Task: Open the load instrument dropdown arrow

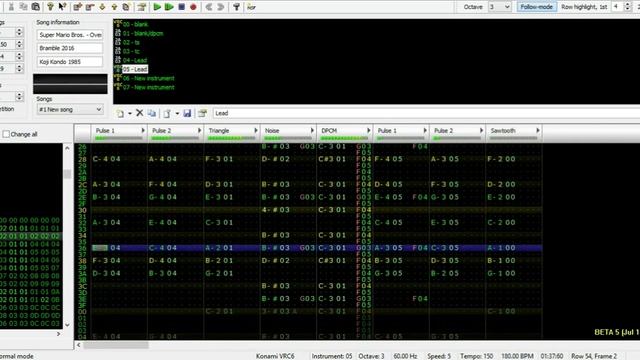Action: [177, 113]
